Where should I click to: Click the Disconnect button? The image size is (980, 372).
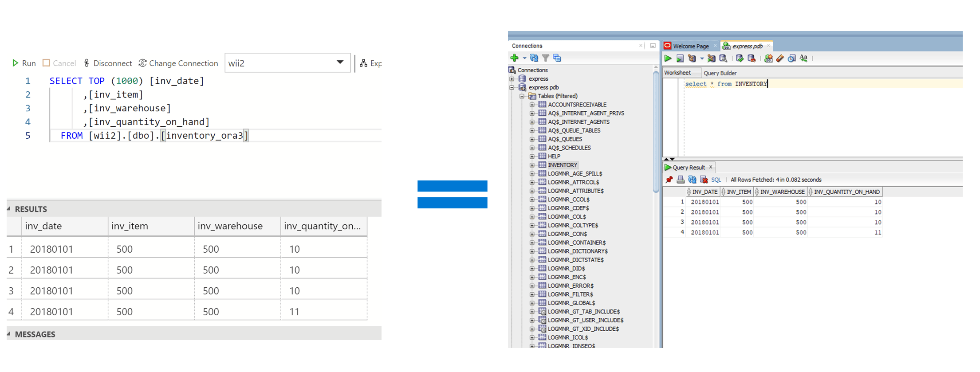(108, 63)
